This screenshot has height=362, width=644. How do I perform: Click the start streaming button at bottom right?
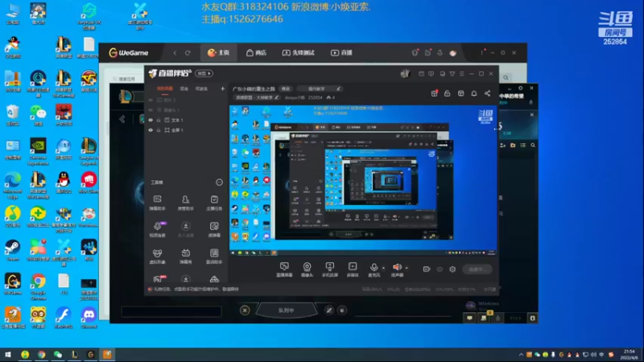click(x=477, y=269)
